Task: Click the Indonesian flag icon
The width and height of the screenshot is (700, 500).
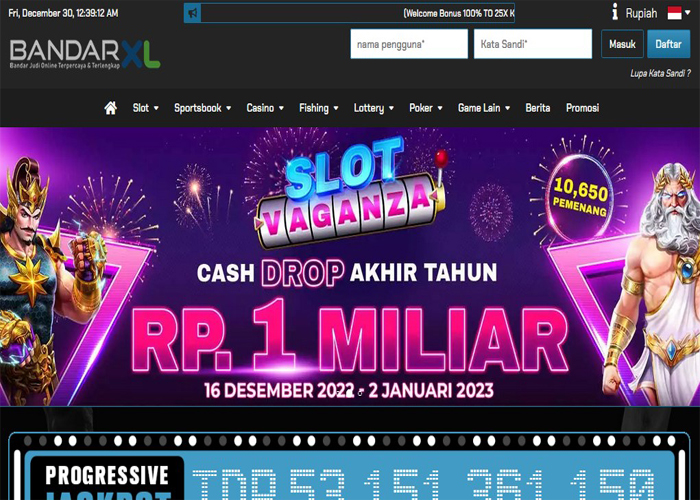Action: point(674,13)
